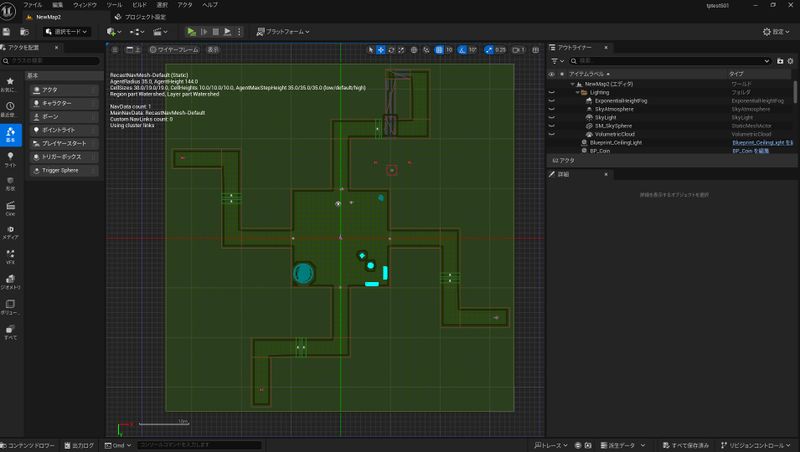The width and height of the screenshot is (800, 452).
Task: Open the Outliner settings gear
Action: [790, 61]
